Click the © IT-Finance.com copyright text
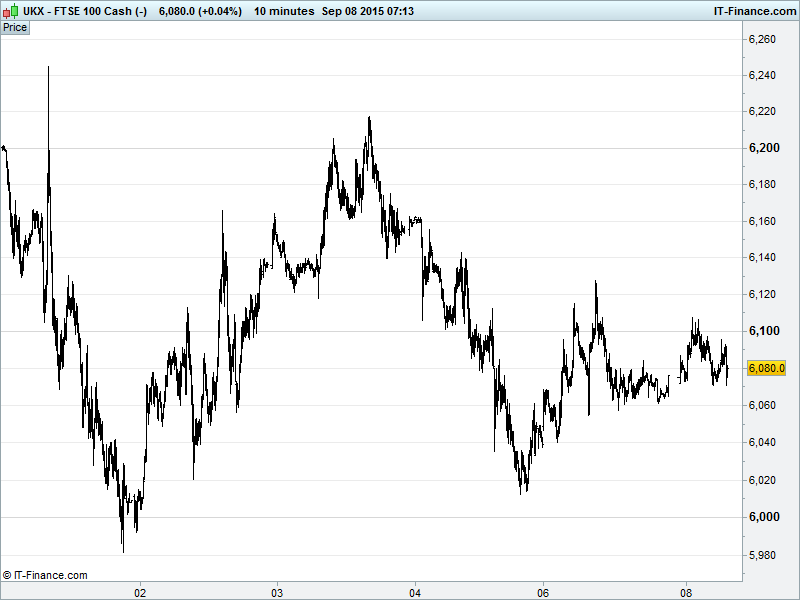This screenshot has width=800, height=600. 45,575
